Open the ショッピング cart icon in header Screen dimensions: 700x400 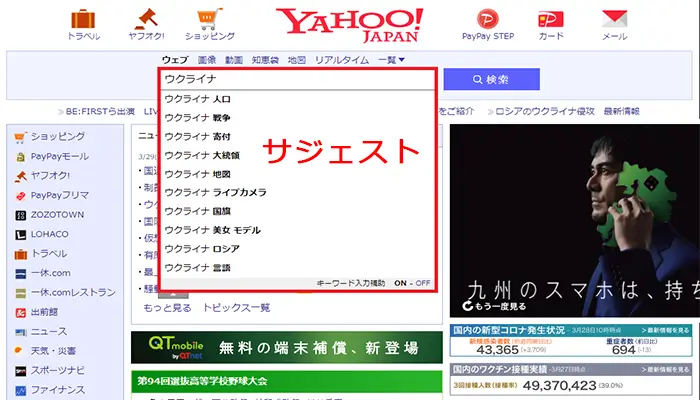[x=210, y=19]
